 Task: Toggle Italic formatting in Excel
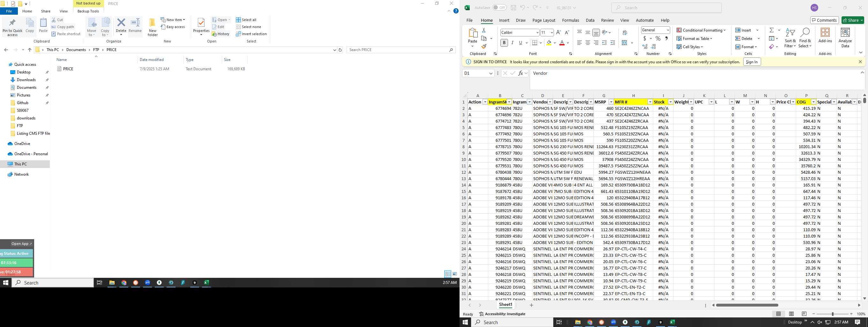coord(513,43)
